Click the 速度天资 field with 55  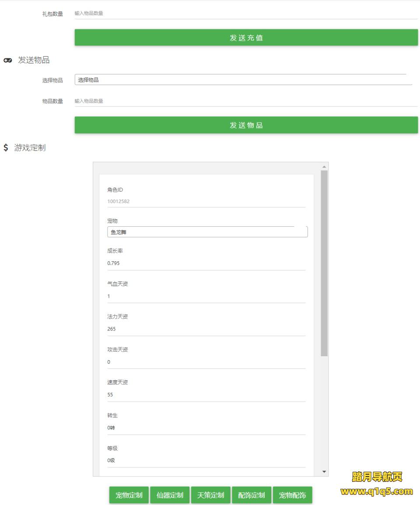pos(206,395)
